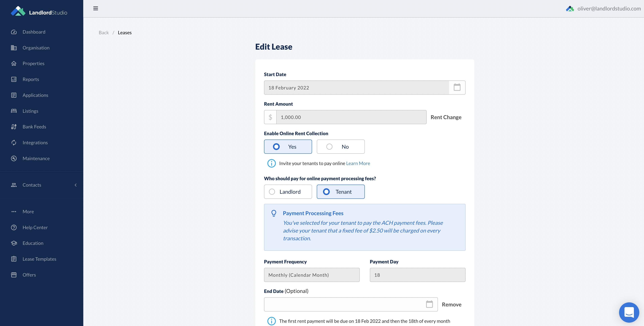Open Reports from the sidebar

click(x=31, y=79)
